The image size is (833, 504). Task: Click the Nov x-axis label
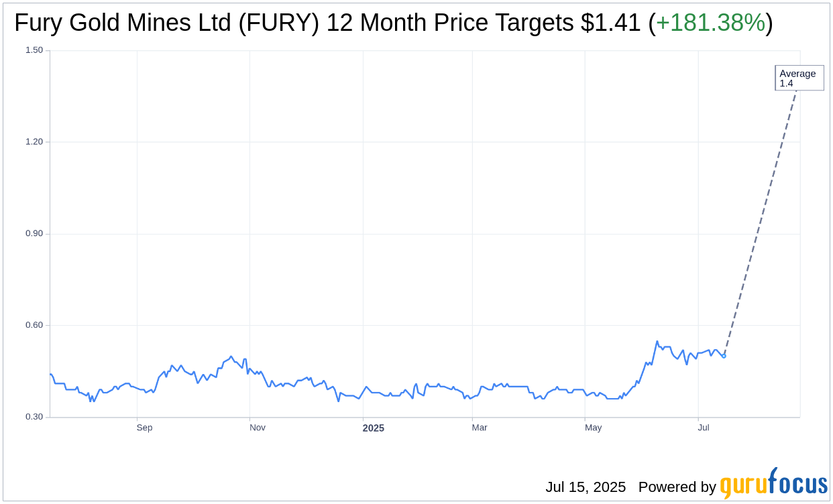(x=258, y=428)
